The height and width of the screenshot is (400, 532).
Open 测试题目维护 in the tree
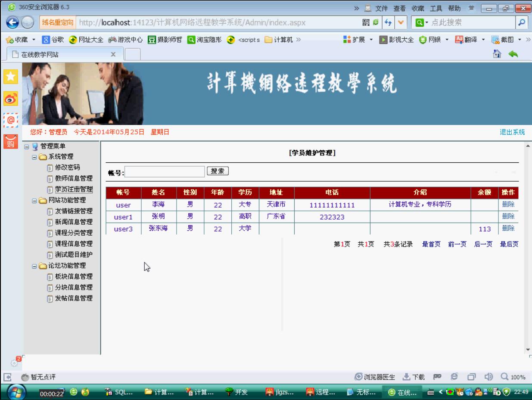click(74, 255)
